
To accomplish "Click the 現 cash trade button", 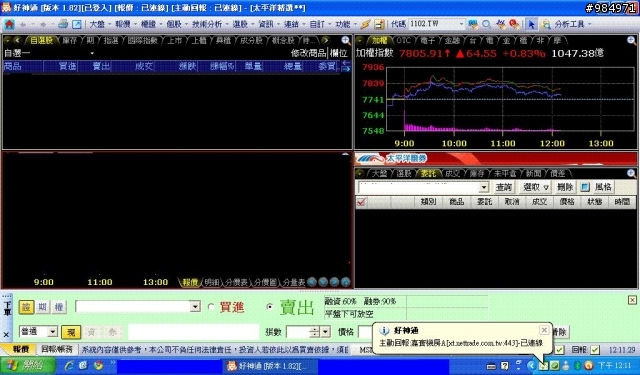I will (71, 332).
